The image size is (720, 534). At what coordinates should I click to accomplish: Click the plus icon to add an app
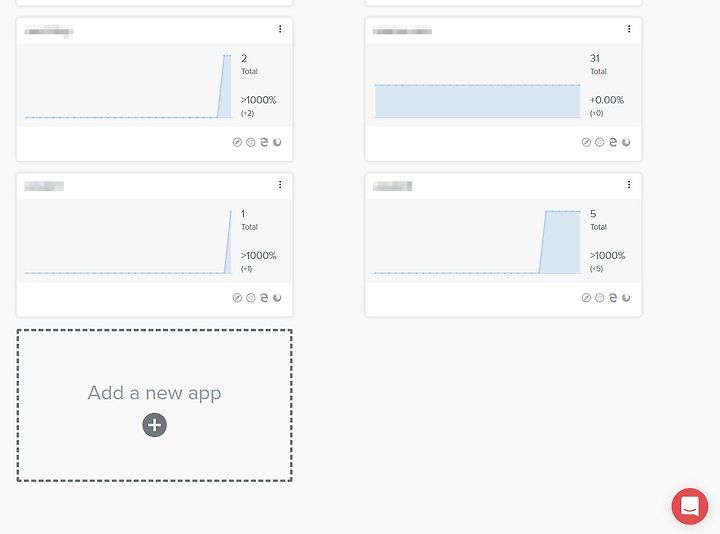[154, 425]
